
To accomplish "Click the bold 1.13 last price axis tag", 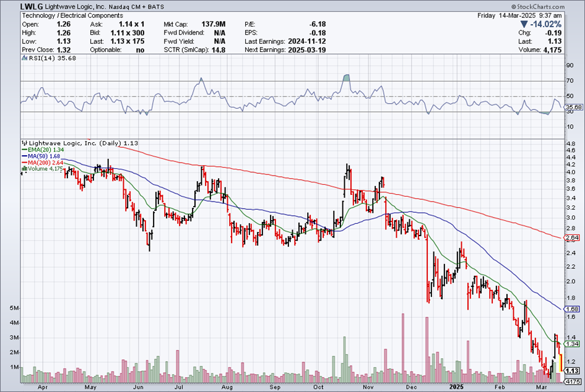I will (x=572, y=371).
